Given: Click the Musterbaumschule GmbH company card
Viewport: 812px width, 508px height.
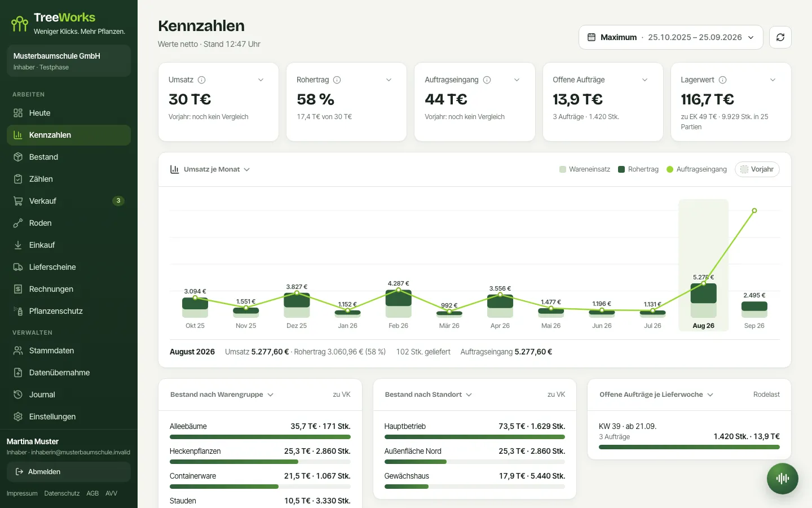Looking at the screenshot, I should [69, 61].
